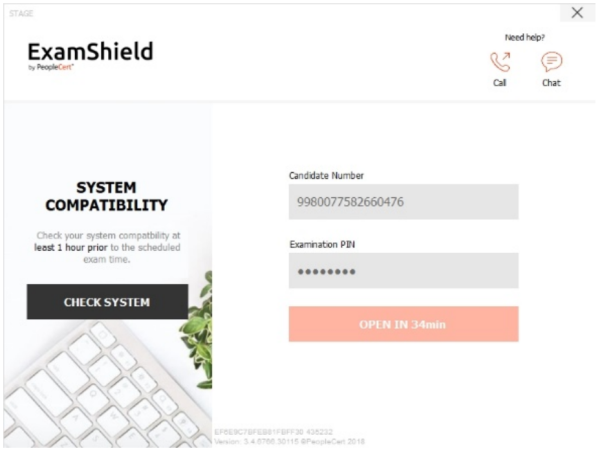This screenshot has height=451, width=600.
Task: Click the "Call" text label
Action: click(x=500, y=84)
